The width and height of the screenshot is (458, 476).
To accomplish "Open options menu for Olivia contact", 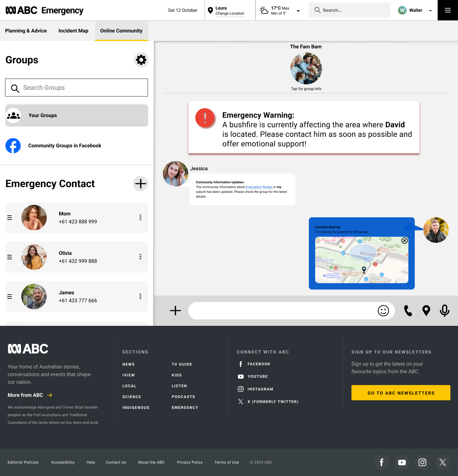I will click(x=140, y=257).
